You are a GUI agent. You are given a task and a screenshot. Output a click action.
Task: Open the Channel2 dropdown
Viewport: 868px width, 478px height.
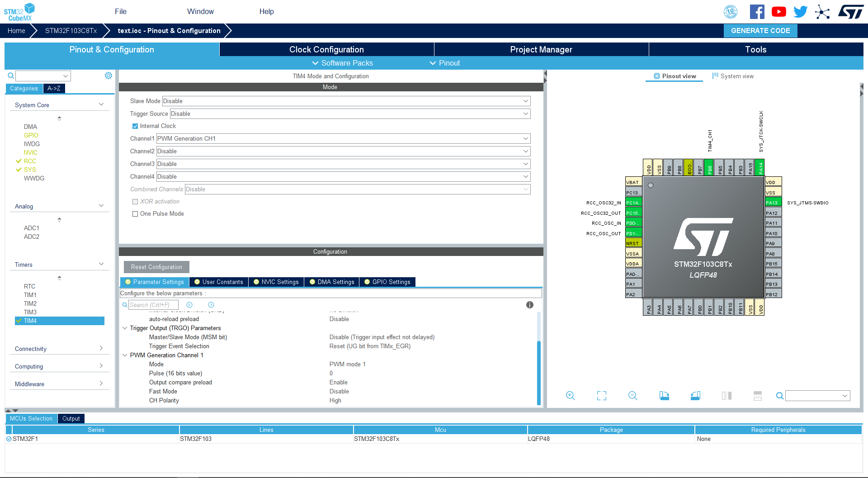coord(343,151)
